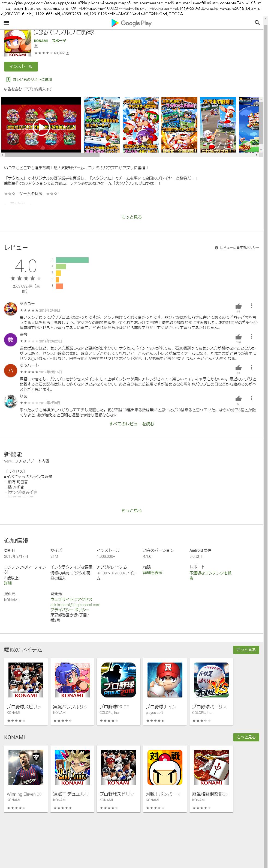Click もっと見る beside the KONAMI section
This screenshot has width=268, height=868.
pyautogui.click(x=246, y=737)
